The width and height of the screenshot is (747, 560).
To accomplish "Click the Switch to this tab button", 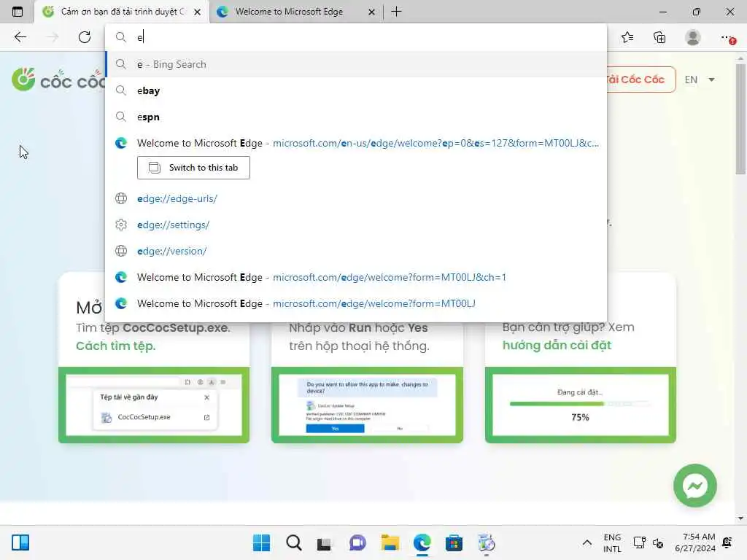I will tap(193, 168).
